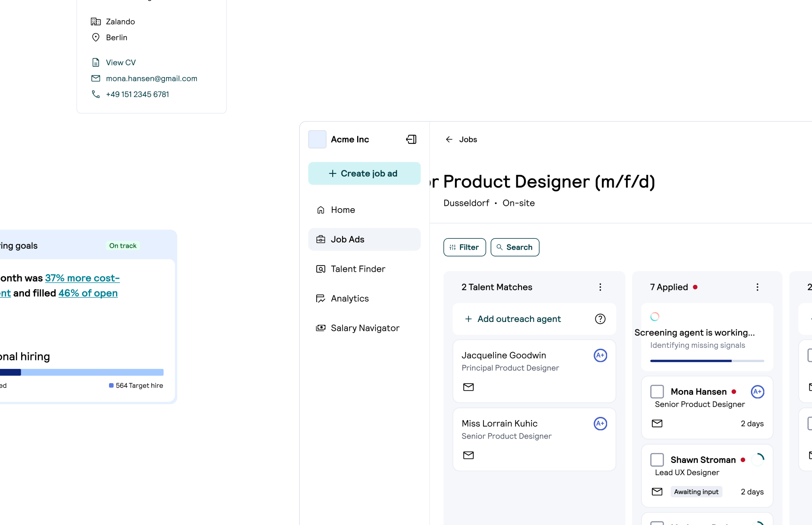Viewport: 812px width, 525px height.
Task: Click the Jobs breadcrumb text
Action: click(x=468, y=140)
